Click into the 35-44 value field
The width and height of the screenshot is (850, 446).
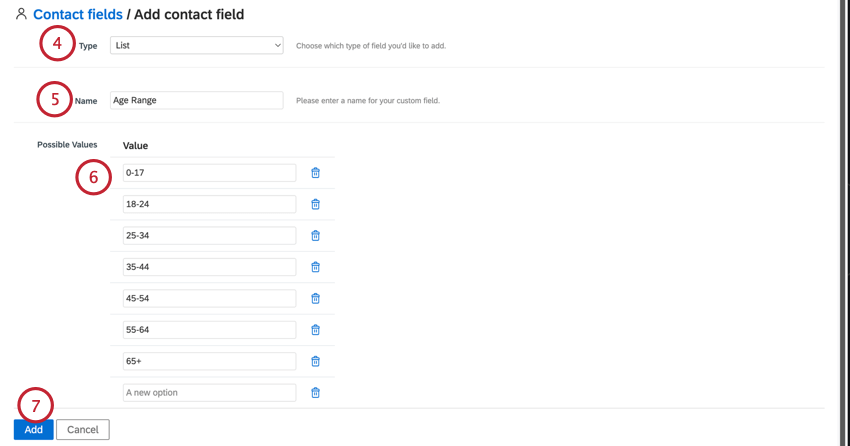(210, 267)
